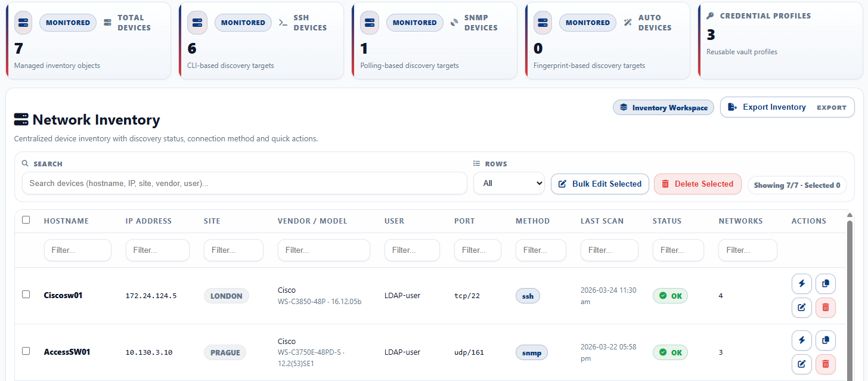Image resolution: width=868 pixels, height=381 pixels.
Task: Click the Status column filter box
Action: tap(678, 250)
